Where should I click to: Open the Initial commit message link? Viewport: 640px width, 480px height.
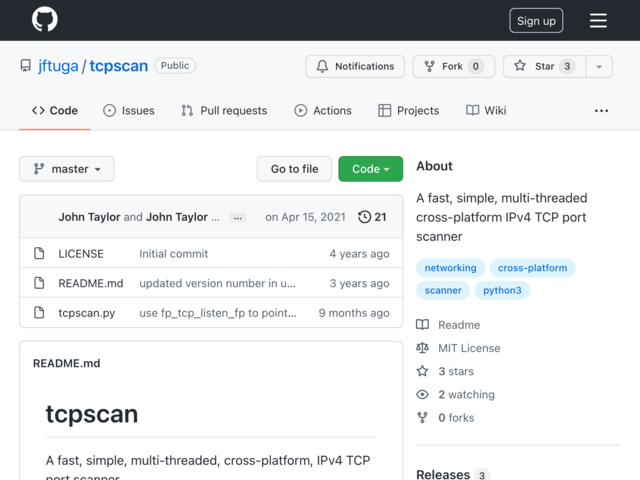tap(173, 254)
